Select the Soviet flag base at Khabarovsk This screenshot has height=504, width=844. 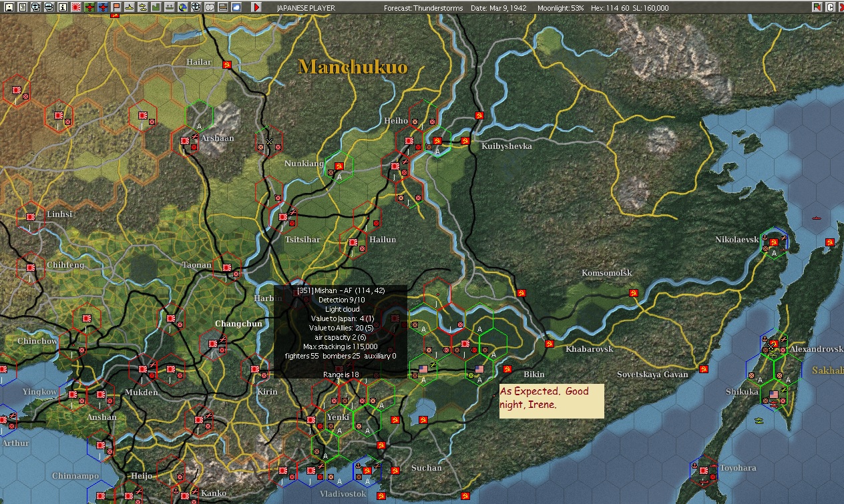click(549, 344)
